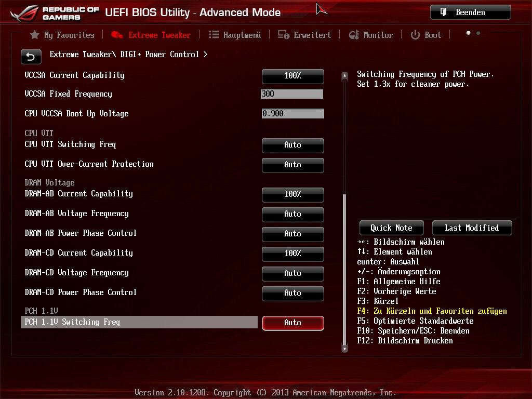The height and width of the screenshot is (399, 532).
Task: Switch to Erweitert tab
Action: [304, 35]
